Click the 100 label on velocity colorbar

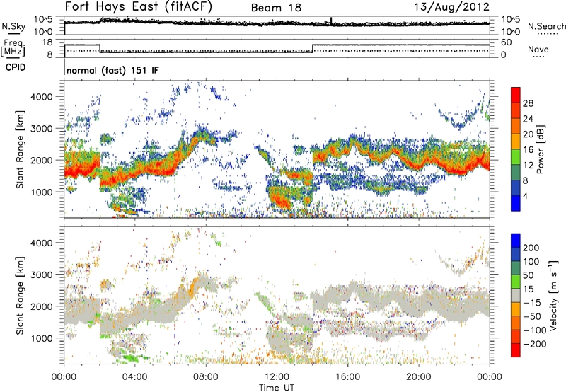[531, 262]
